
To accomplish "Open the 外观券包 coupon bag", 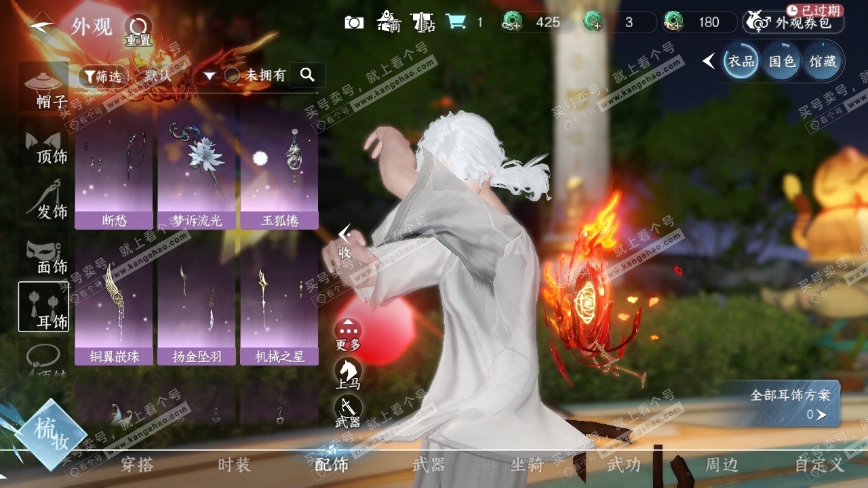I will click(x=793, y=22).
